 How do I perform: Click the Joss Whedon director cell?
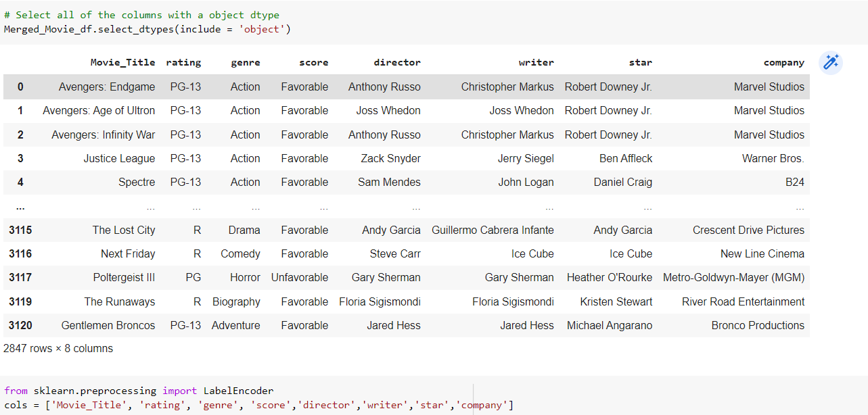[388, 110]
